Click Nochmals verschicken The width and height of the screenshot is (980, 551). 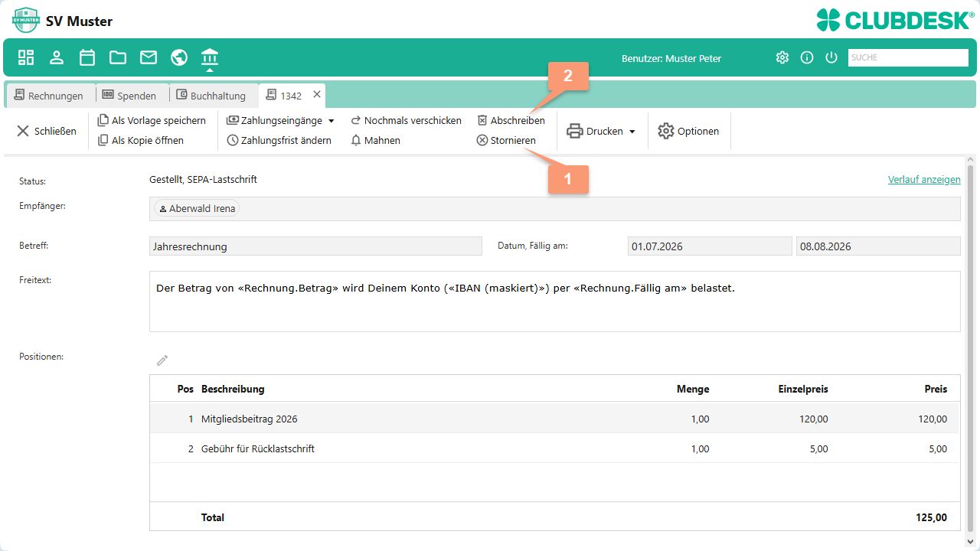coord(406,120)
